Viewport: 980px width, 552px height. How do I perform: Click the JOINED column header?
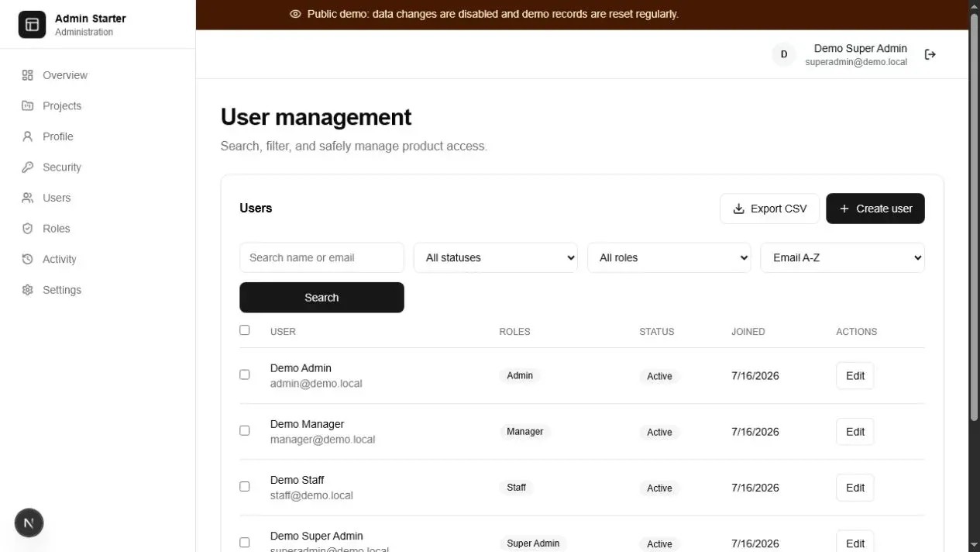(748, 331)
